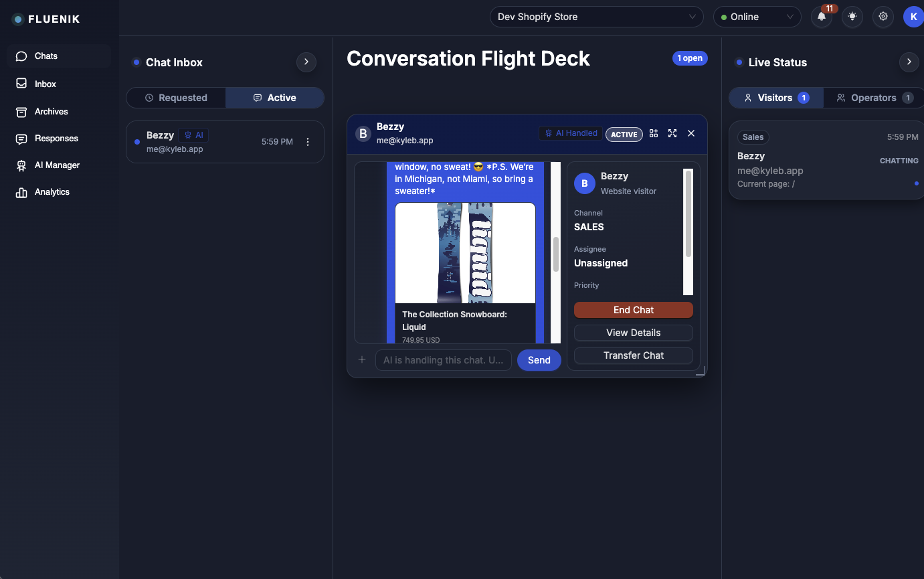The width and height of the screenshot is (924, 579).
Task: View Analytics from the sidebar
Action: click(52, 192)
